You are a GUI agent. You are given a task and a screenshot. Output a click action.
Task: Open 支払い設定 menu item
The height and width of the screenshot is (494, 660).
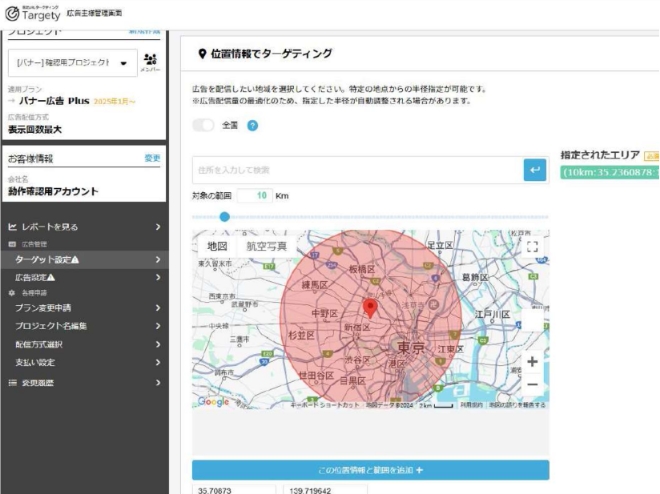(x=84, y=362)
